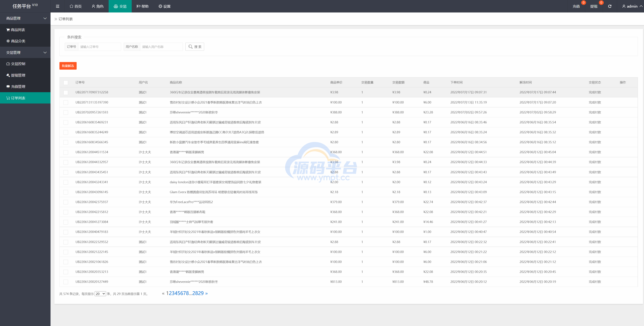Open the 首页 top menu

[x=75, y=6]
